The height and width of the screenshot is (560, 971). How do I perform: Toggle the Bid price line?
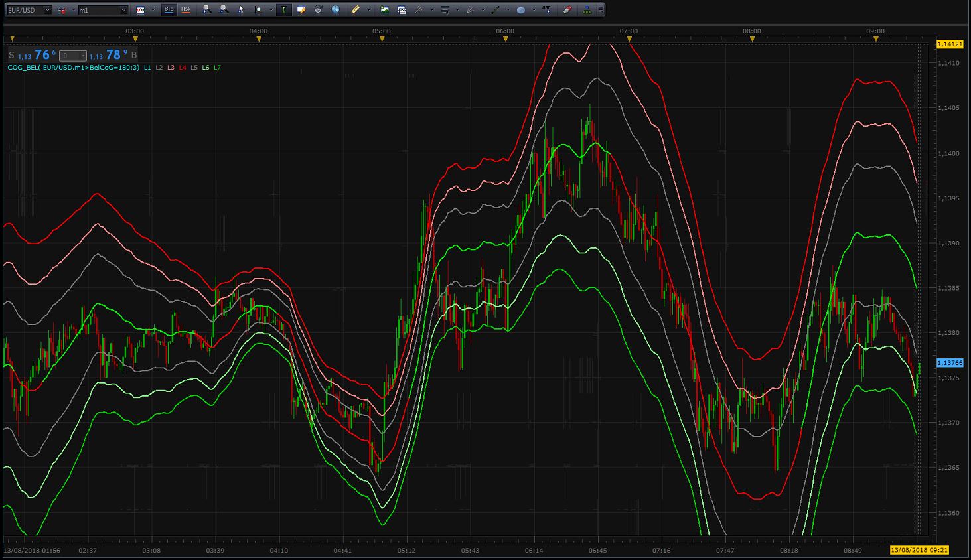tap(169, 10)
